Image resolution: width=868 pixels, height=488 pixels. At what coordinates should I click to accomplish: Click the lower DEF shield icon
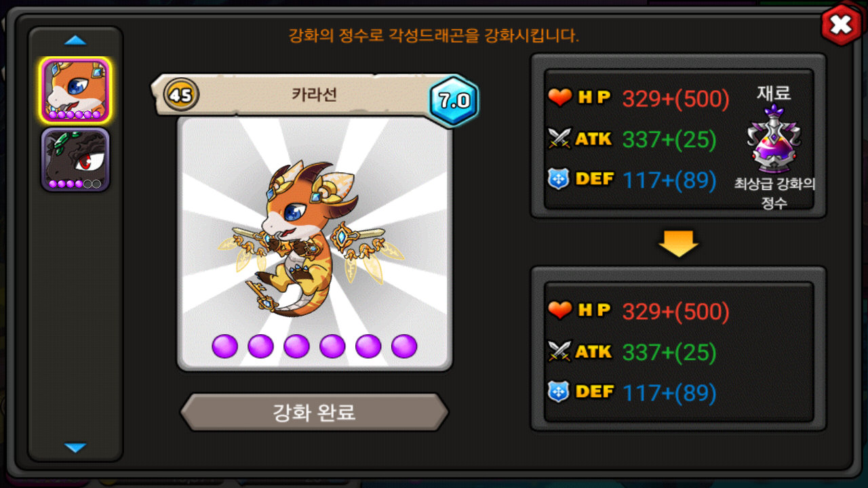coord(559,392)
